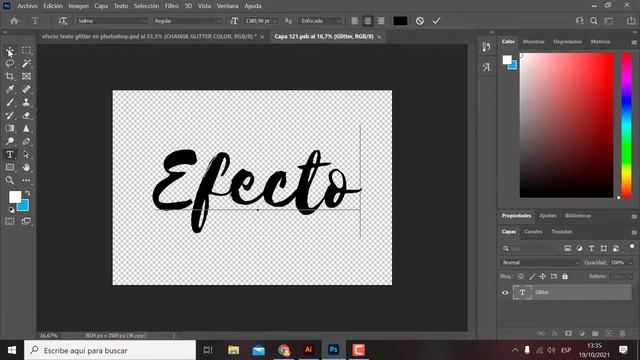Toggle lock position

(542, 276)
